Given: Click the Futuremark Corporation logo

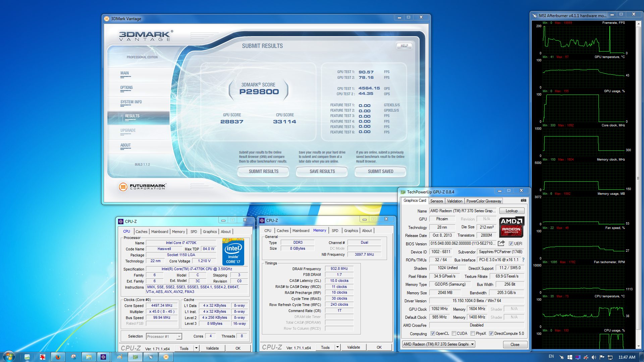Looking at the screenshot, I should [x=143, y=186].
